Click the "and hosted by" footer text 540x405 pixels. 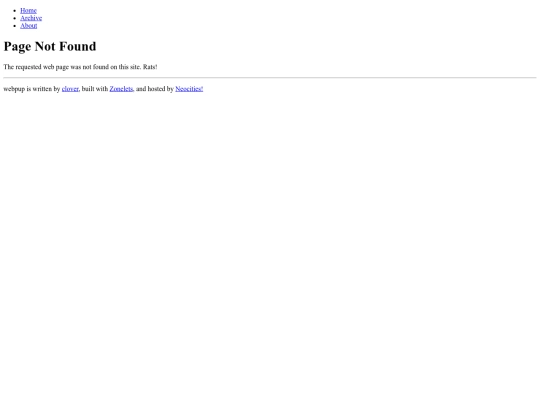(155, 89)
